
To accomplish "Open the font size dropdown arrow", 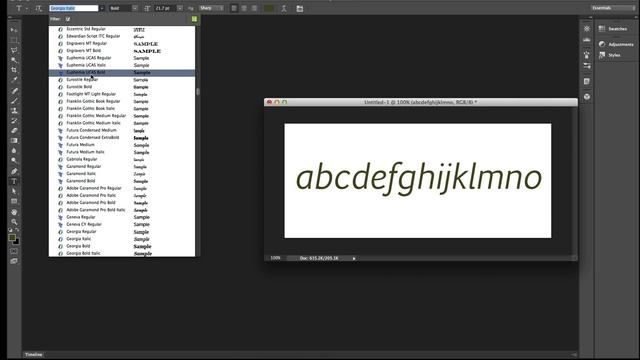I will [x=180, y=8].
